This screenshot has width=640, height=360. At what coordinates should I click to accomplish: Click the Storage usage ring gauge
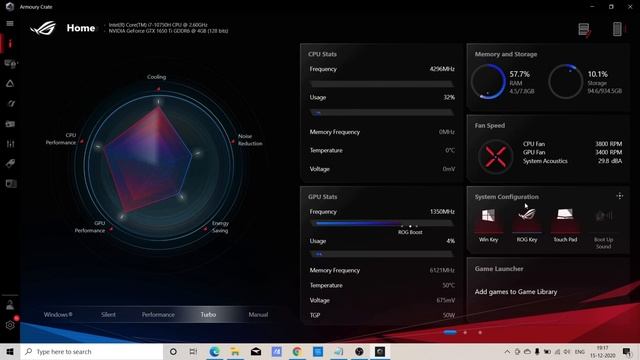pyautogui.click(x=565, y=82)
